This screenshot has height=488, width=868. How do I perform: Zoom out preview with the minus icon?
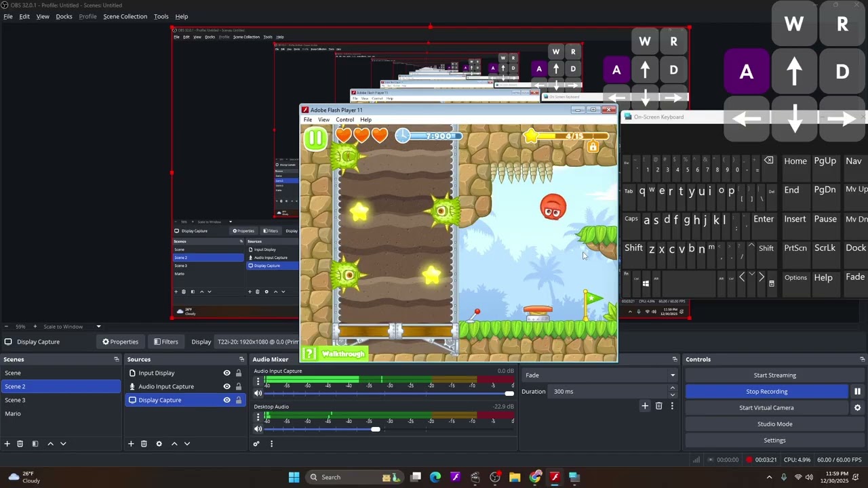[5, 327]
